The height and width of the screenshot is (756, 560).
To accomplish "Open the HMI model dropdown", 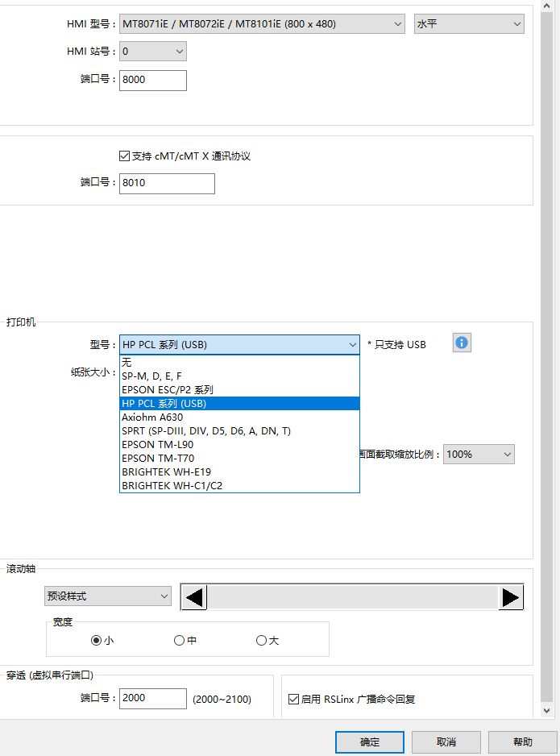I will pos(262,24).
